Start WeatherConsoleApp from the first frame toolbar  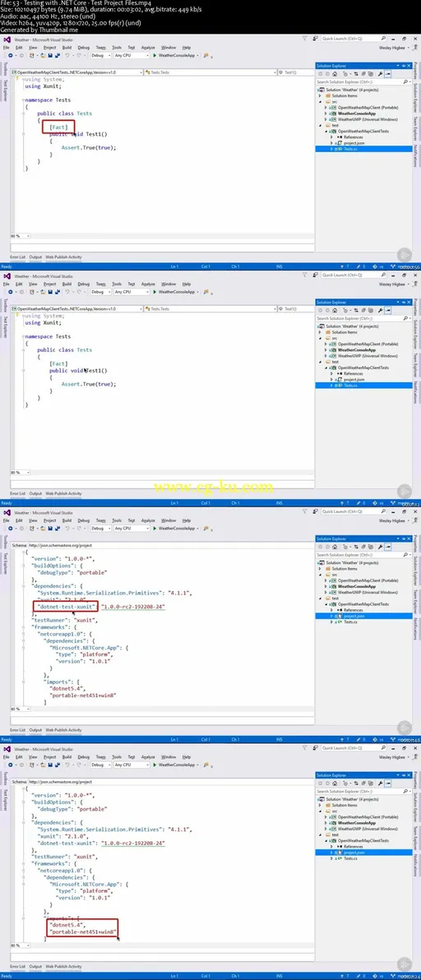[176, 55]
